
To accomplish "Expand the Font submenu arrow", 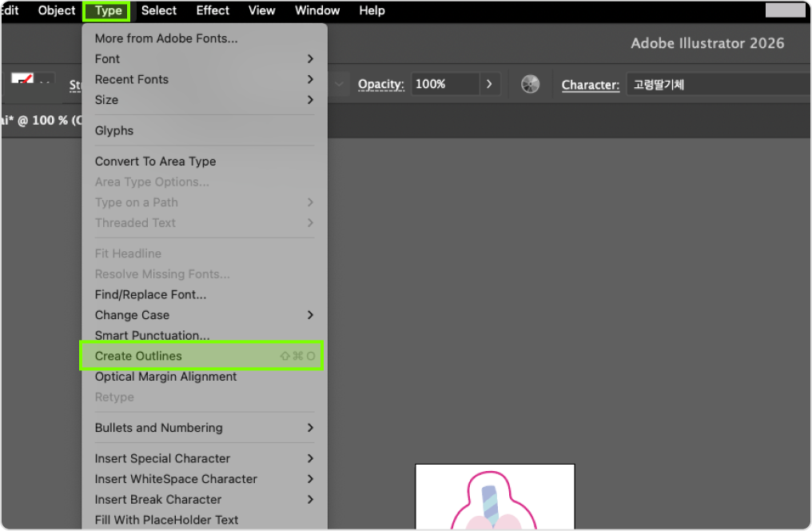I will pos(310,59).
